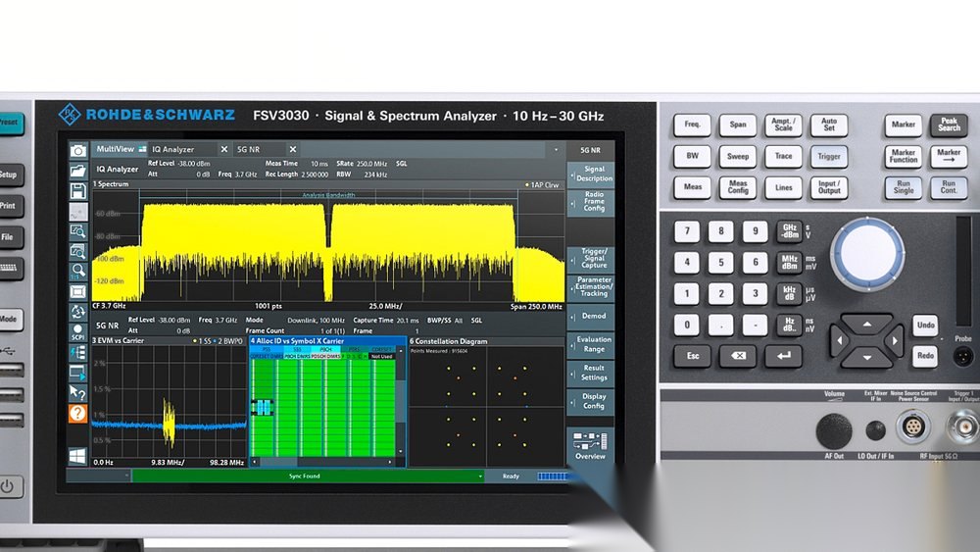980x552 pixels.
Task: Click the Span 250.0 MHz label
Action: (536, 306)
